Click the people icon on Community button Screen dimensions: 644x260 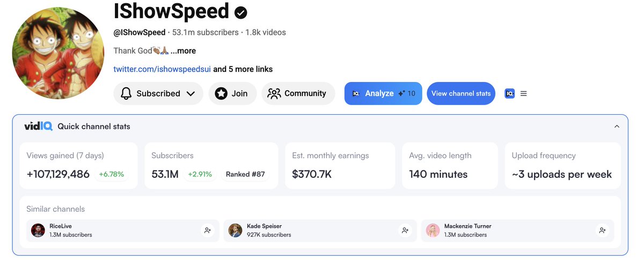pyautogui.click(x=274, y=93)
